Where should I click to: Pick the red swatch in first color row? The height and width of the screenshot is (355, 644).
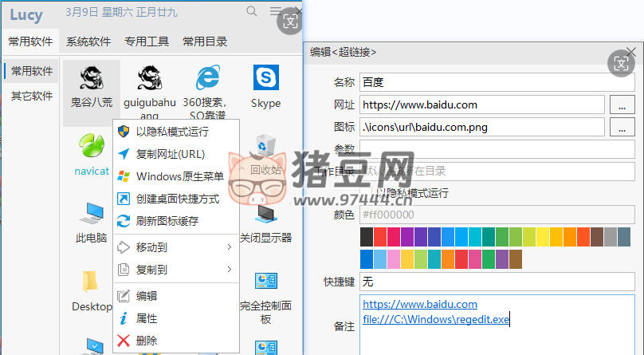[380, 237]
